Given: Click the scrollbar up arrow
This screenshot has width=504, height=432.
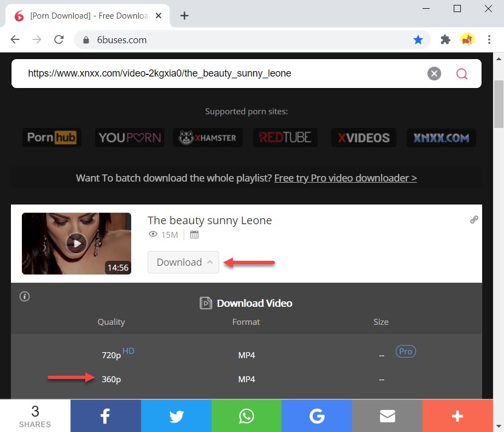Looking at the screenshot, I should 499,59.
